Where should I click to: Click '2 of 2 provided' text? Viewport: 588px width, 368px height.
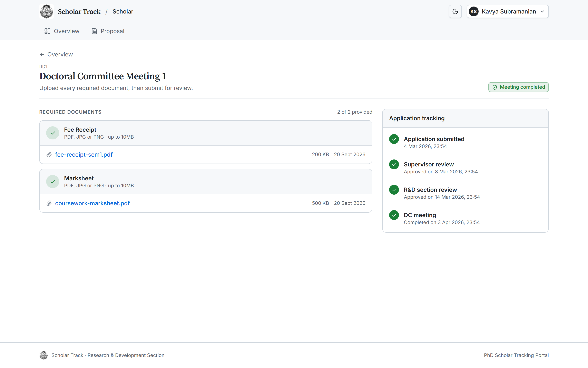pyautogui.click(x=354, y=112)
